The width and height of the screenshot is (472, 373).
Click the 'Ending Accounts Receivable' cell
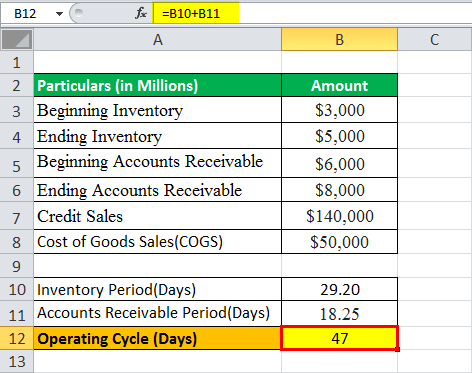(x=158, y=189)
